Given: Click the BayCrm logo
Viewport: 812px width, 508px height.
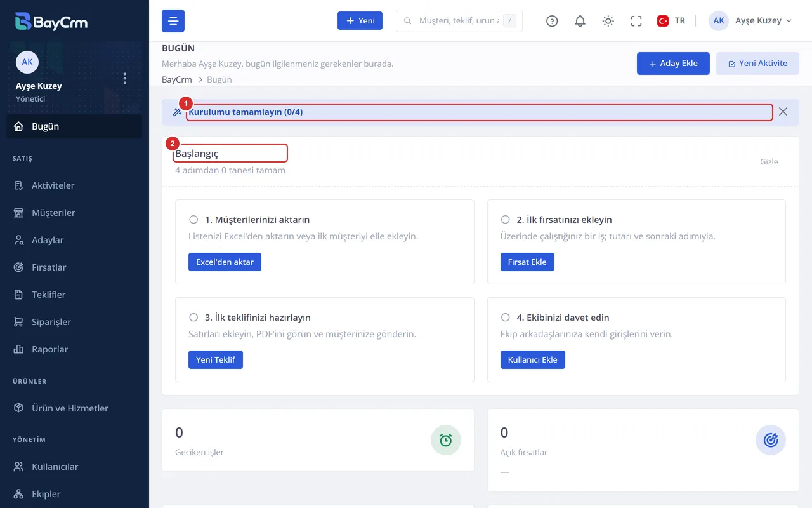Looking at the screenshot, I should coord(51,22).
